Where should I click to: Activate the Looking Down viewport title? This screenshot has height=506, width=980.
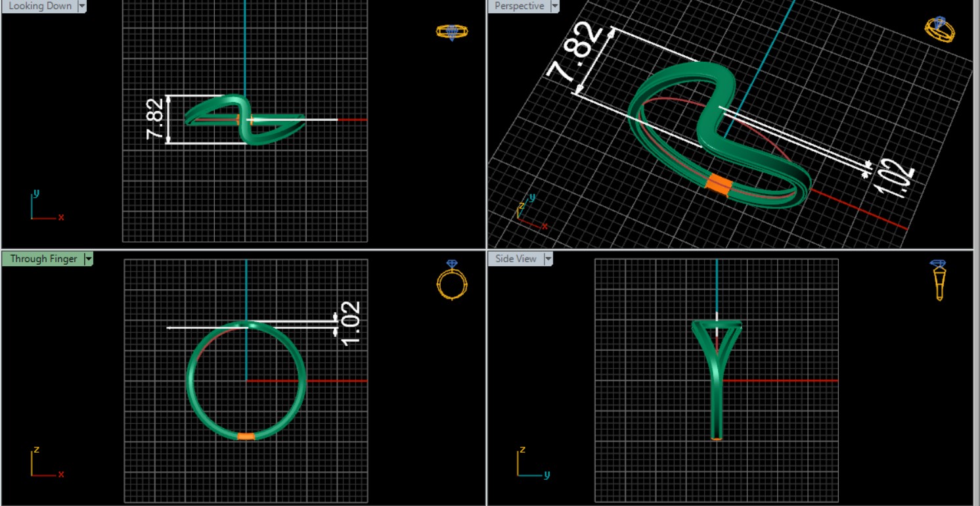pos(40,6)
